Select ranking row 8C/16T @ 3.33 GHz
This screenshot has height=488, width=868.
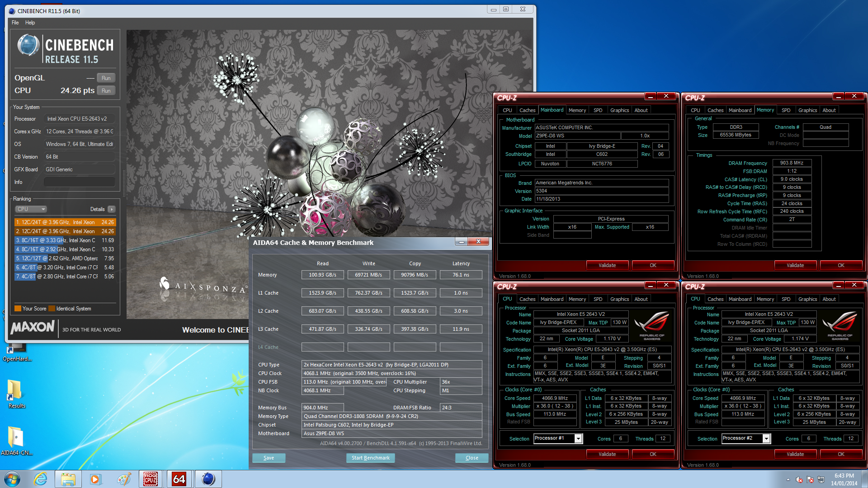(x=65, y=240)
